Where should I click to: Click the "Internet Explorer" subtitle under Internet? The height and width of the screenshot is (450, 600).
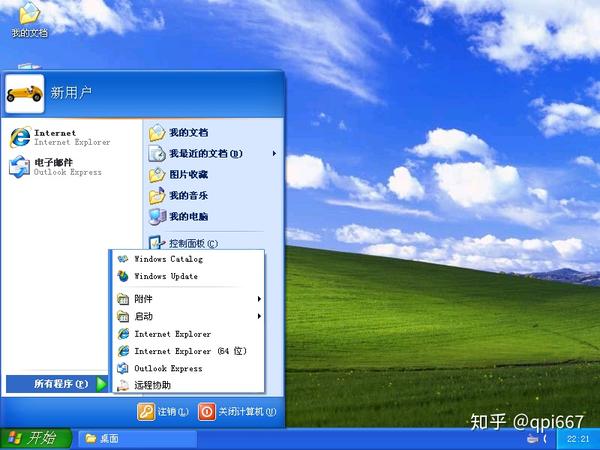[72, 142]
